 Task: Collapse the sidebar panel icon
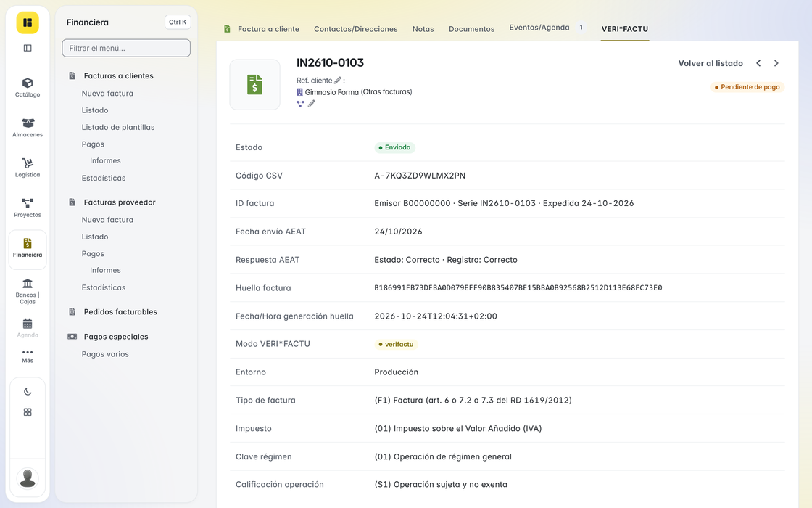click(x=28, y=48)
